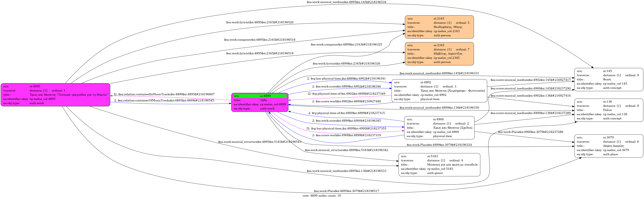Click the auth-genre node oi:5183
Viewport: 644px width, 199px height.
[439, 165]
